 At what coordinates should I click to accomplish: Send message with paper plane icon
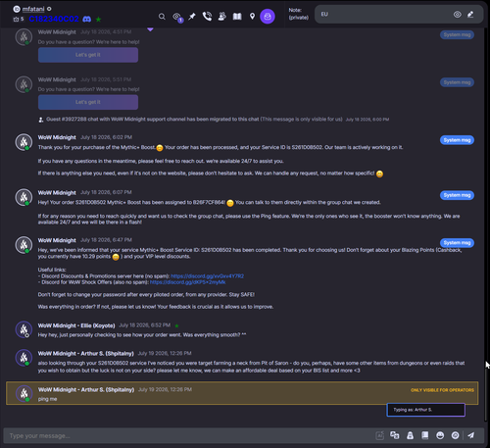tap(470, 435)
